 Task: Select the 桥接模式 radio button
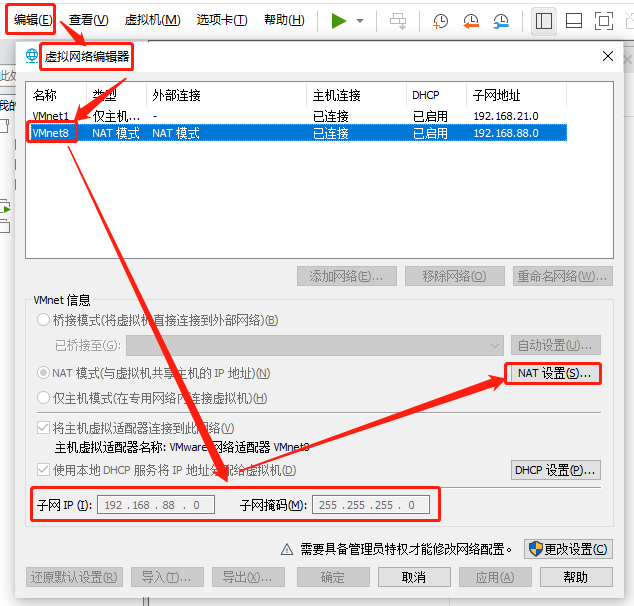coord(43,320)
